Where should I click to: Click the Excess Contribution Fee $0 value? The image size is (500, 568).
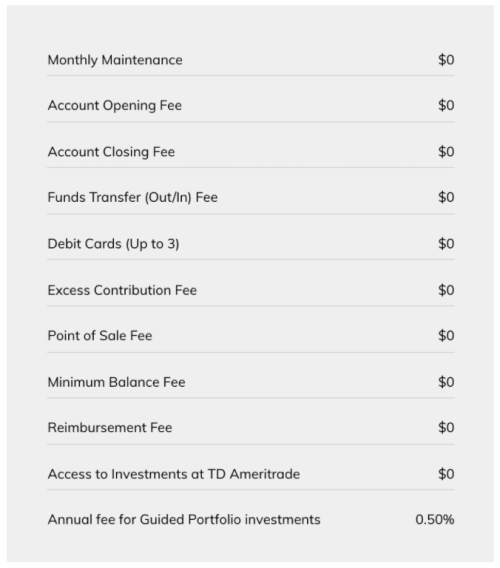tap(446, 290)
